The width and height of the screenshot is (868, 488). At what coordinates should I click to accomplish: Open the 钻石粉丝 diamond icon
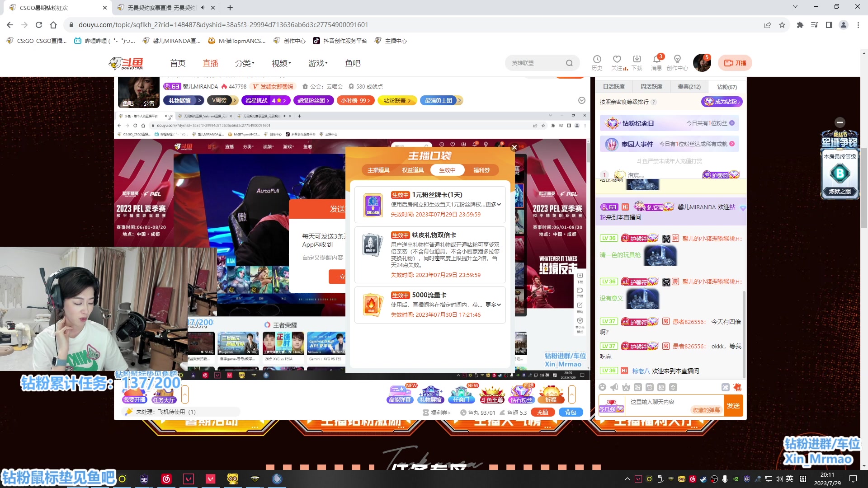[521, 394]
